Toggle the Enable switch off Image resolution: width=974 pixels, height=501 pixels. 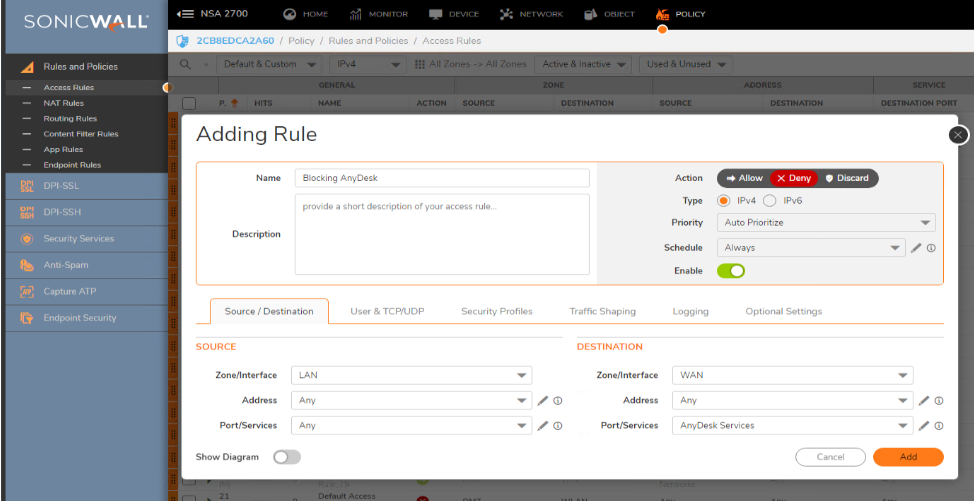tap(731, 271)
